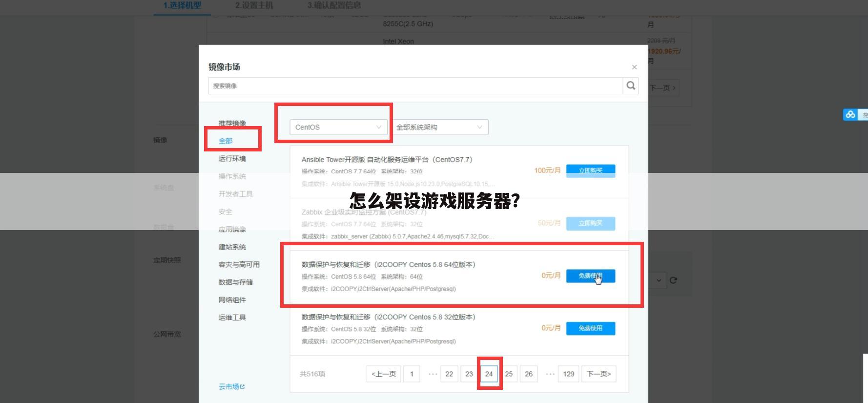Switch to 1.选择机型 step tab

pos(182,5)
